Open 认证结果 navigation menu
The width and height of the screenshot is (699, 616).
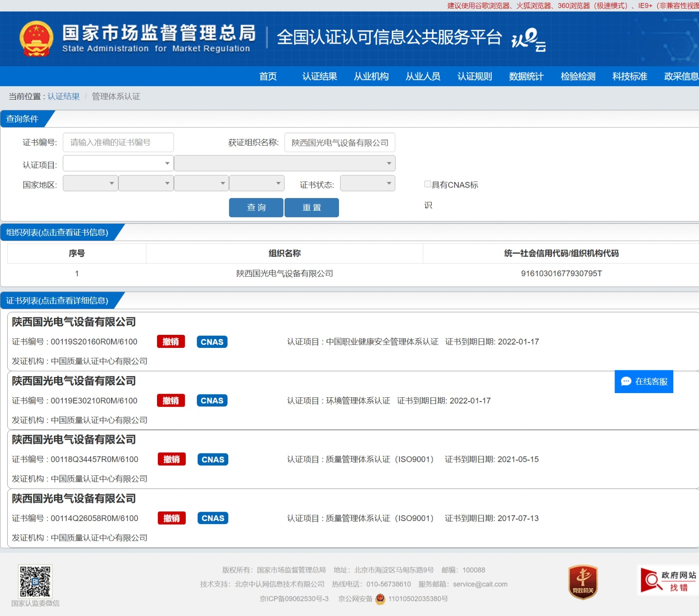[x=320, y=76]
